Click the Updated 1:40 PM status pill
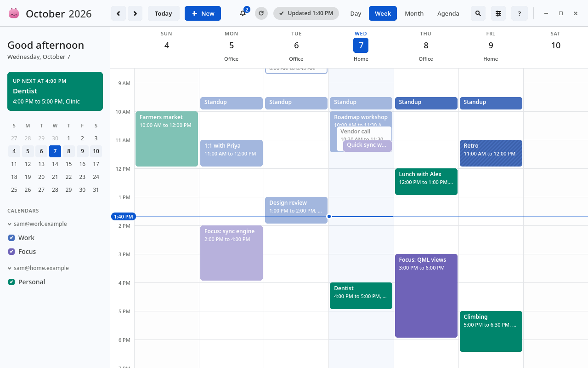The height and width of the screenshot is (368, 588). coord(306,13)
